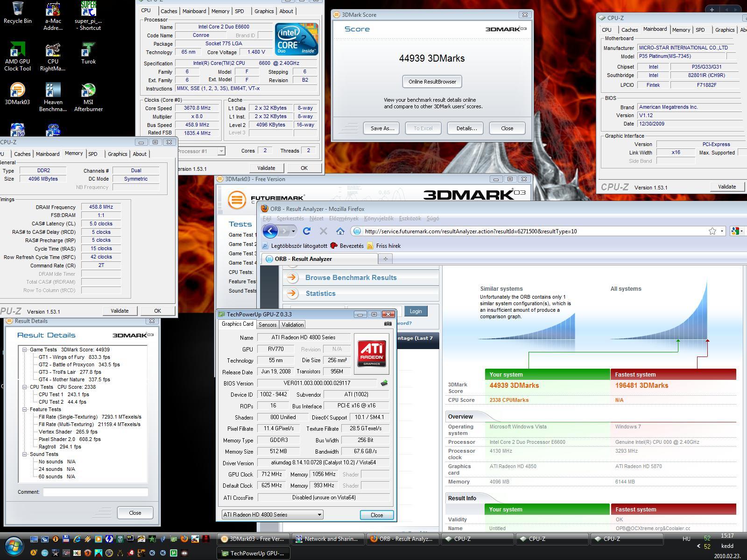Click Save As button in 3DMark Score
The image size is (747, 560).
coord(381,128)
